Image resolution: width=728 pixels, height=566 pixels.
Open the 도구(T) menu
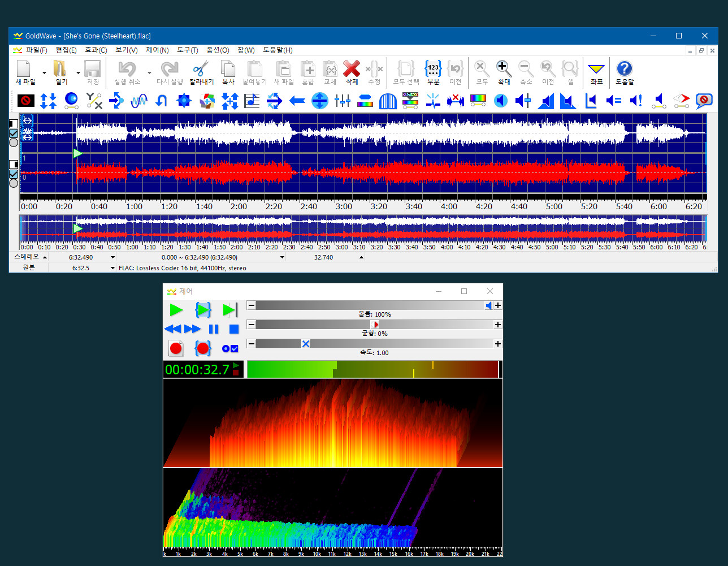[x=188, y=50]
